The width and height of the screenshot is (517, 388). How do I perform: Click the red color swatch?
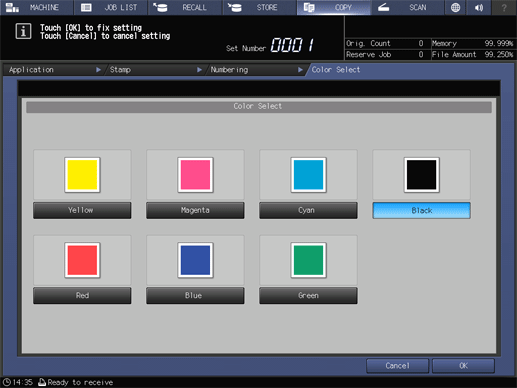[x=82, y=260]
